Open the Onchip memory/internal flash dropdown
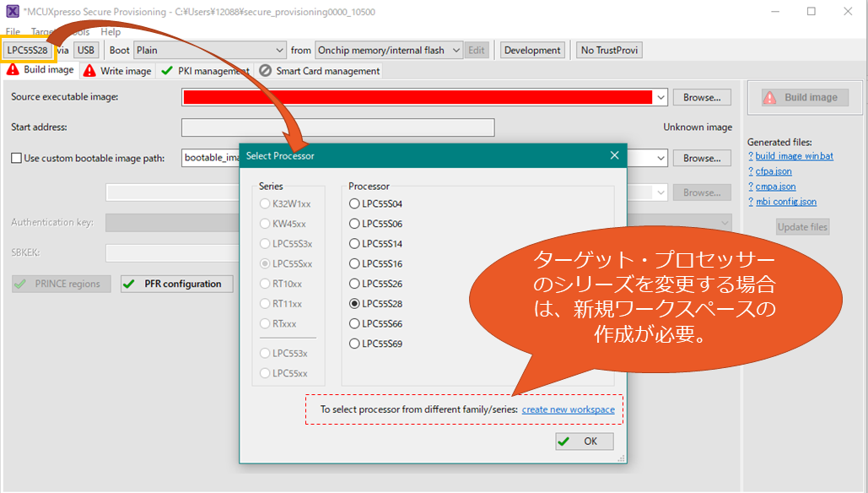Screen dimensions: 868x493 [x=456, y=51]
